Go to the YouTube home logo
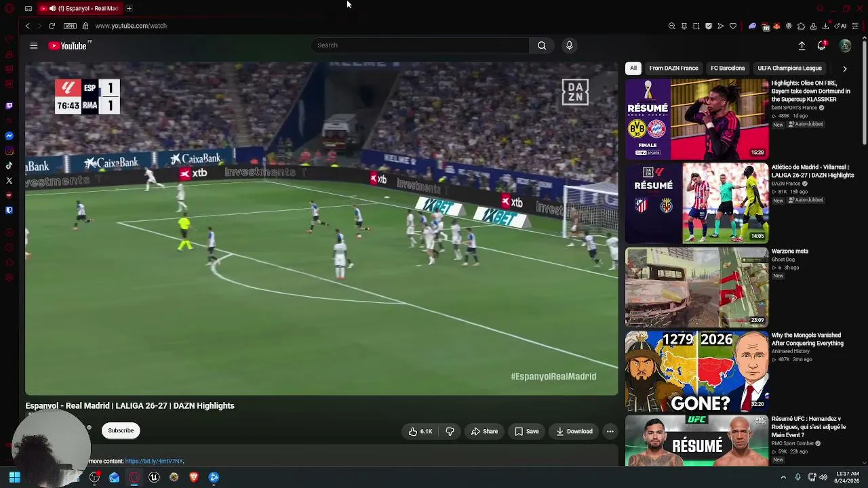Viewport: 868px width, 488px height. 68,45
